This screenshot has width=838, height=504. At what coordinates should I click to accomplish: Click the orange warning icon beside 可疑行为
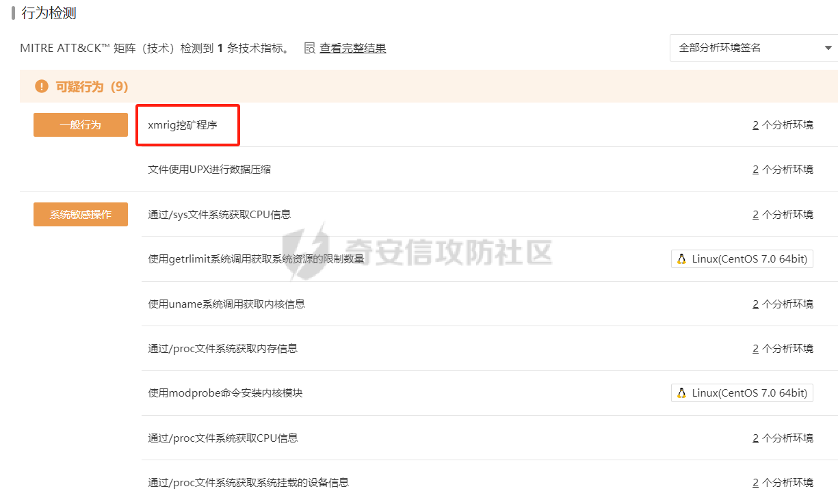click(x=42, y=86)
